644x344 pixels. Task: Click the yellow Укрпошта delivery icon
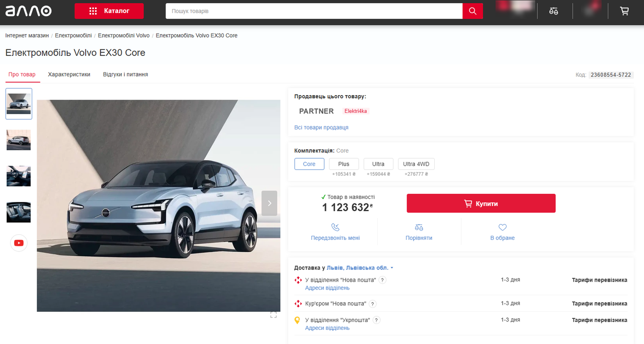tap(297, 320)
